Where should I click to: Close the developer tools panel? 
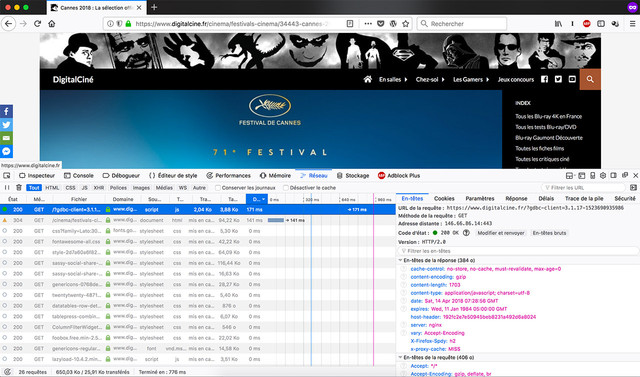(635, 175)
